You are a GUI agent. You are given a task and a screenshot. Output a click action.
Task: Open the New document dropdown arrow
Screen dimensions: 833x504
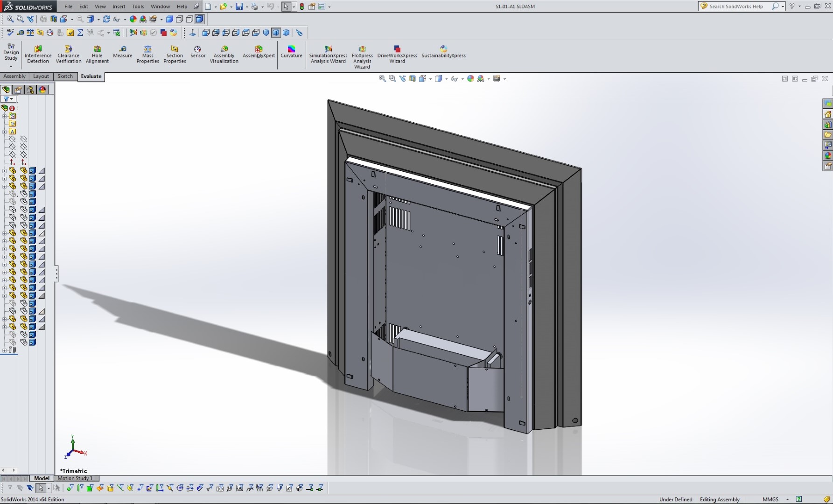(216, 7)
